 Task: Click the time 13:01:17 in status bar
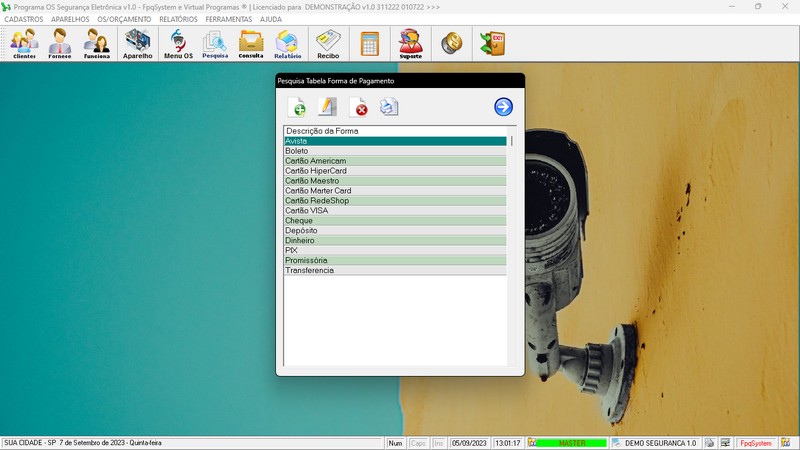pos(508,443)
